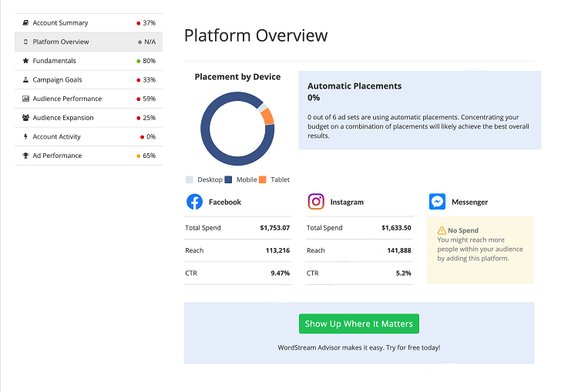Click the Placement by Device donut chart

point(237,129)
